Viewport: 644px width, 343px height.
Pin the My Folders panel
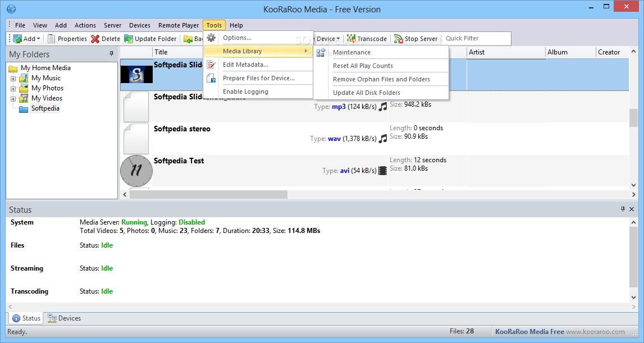tap(111, 54)
